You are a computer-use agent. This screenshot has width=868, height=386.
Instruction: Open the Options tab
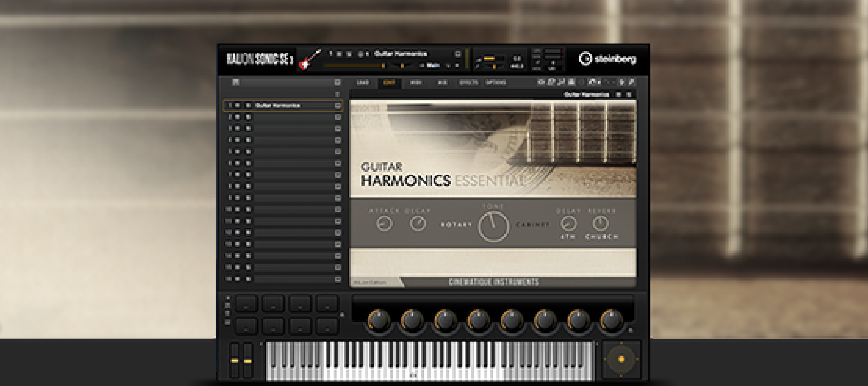pyautogui.click(x=496, y=83)
